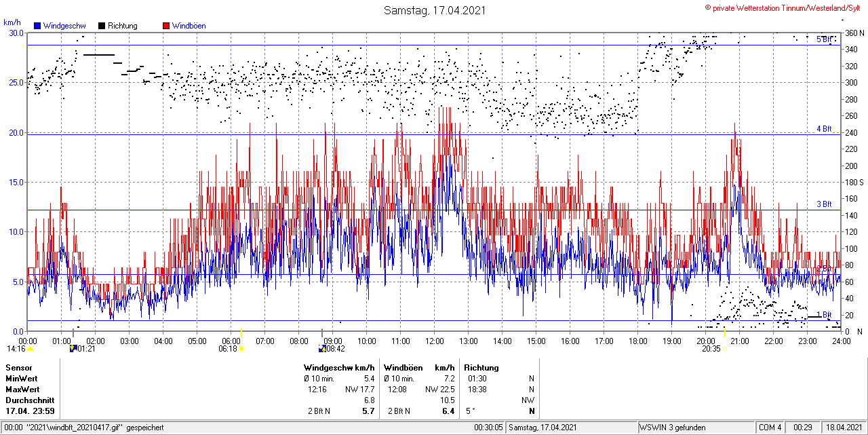Select the Richtung legend label at the top

(123, 26)
